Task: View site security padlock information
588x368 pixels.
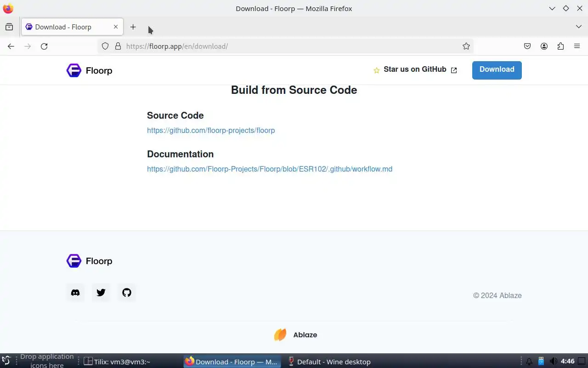Action: (118, 46)
